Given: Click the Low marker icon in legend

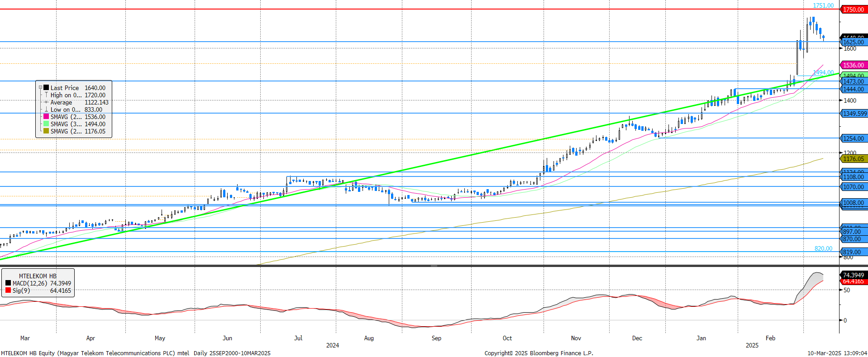Looking at the screenshot, I should point(46,109).
